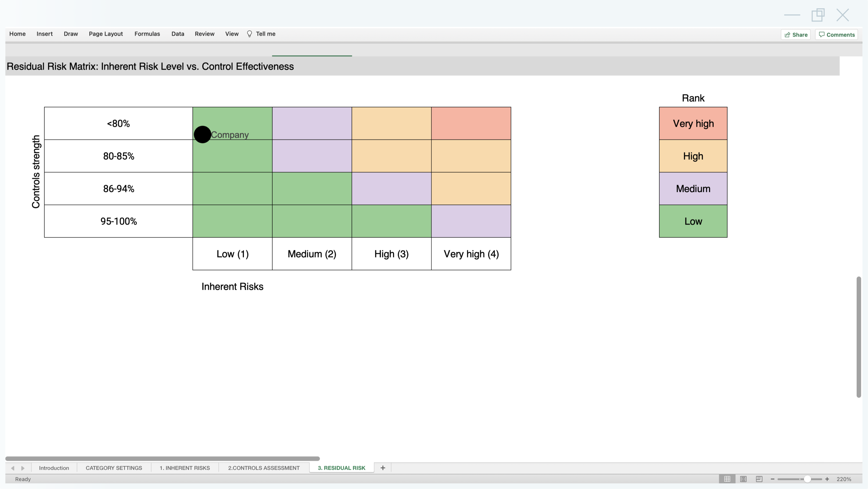Screen dimensions: 868x489
Task: Expand the Home menu ribbon
Action: [17, 33]
